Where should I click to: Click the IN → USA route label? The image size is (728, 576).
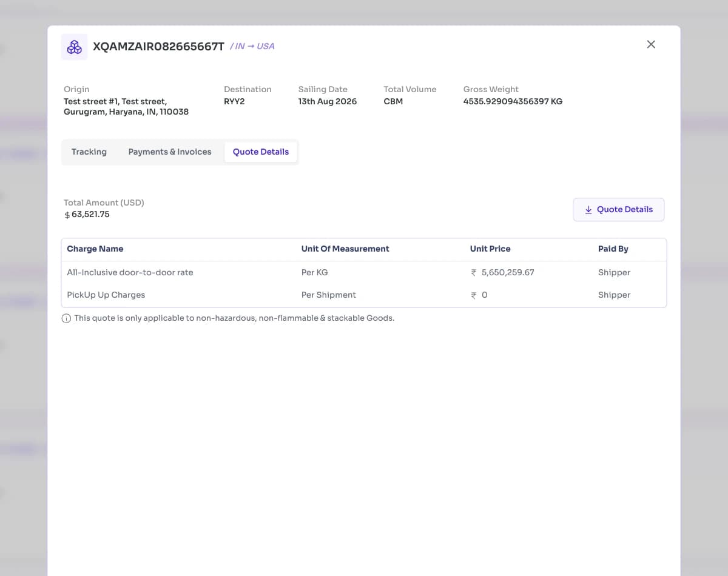click(x=252, y=47)
